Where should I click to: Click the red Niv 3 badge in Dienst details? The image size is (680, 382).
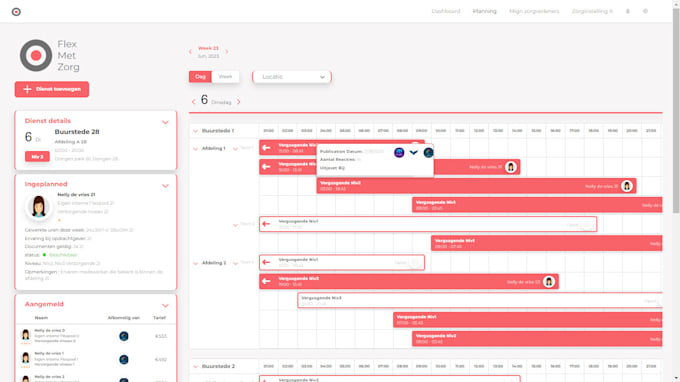[x=37, y=157]
